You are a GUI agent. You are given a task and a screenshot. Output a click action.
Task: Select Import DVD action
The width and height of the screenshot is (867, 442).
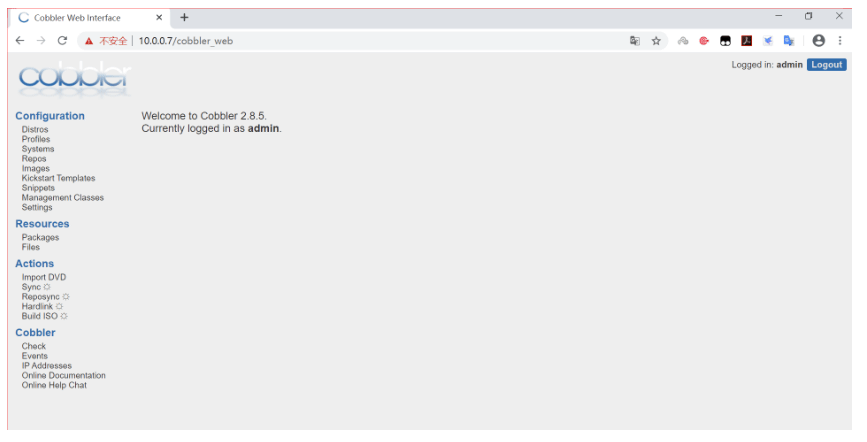pyautogui.click(x=44, y=277)
